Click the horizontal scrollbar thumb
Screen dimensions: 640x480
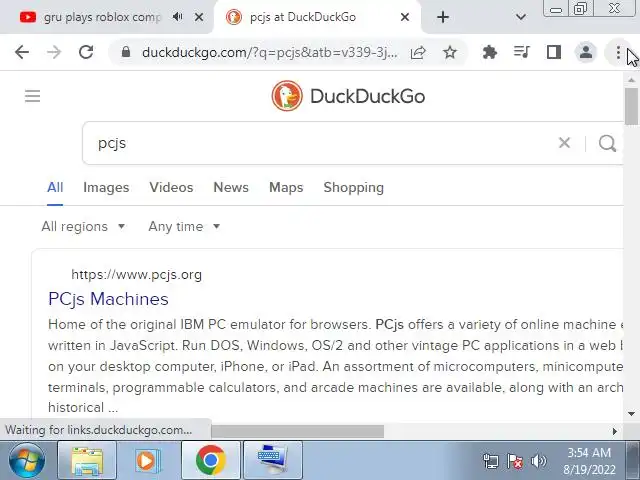coord(298,431)
